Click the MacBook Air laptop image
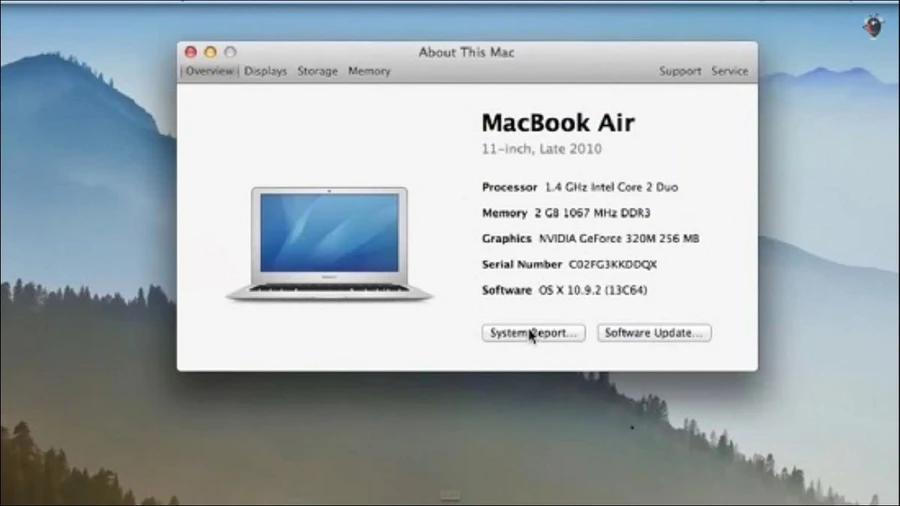Screen dimensions: 900x506 [x=329, y=244]
